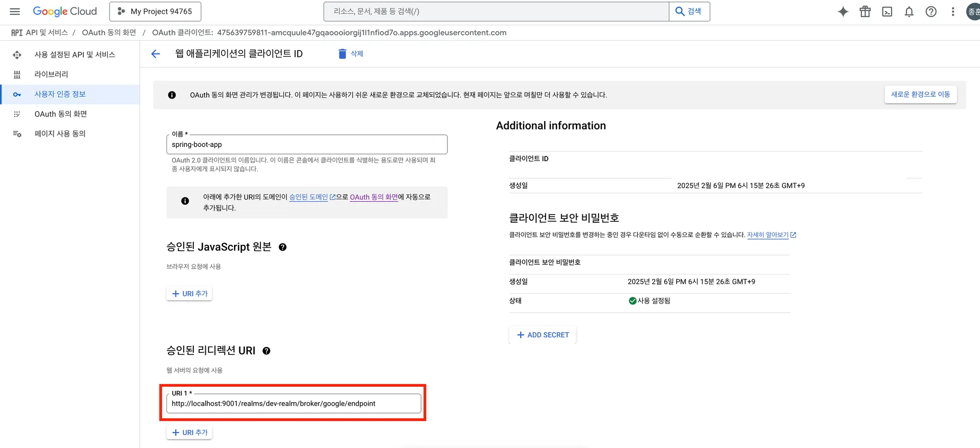
Task: Click the page usage agreement sidebar icon
Action: tap(17, 134)
